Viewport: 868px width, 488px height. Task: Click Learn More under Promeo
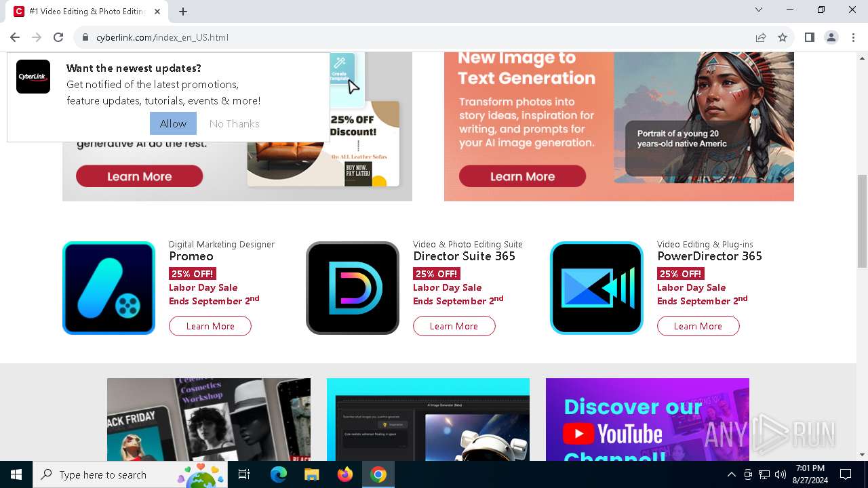210,326
